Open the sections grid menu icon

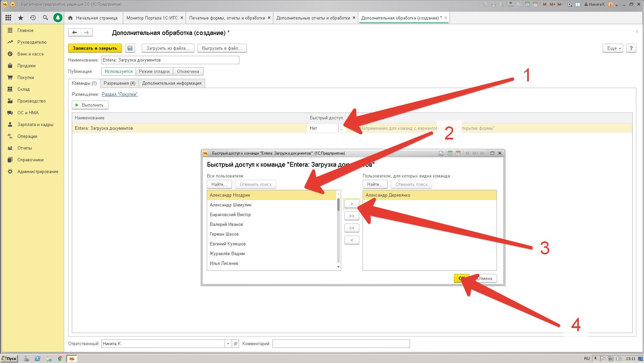(x=8, y=18)
